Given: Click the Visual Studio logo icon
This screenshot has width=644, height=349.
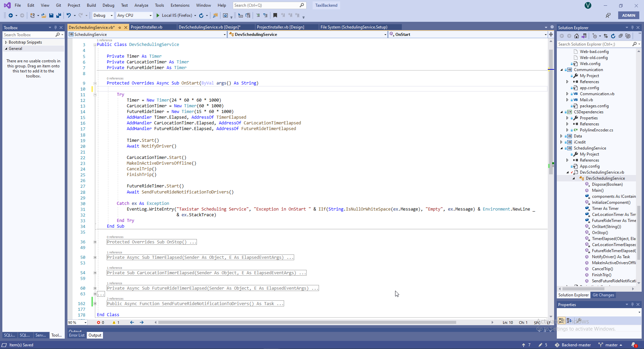Looking at the screenshot, I should (x=7, y=5).
